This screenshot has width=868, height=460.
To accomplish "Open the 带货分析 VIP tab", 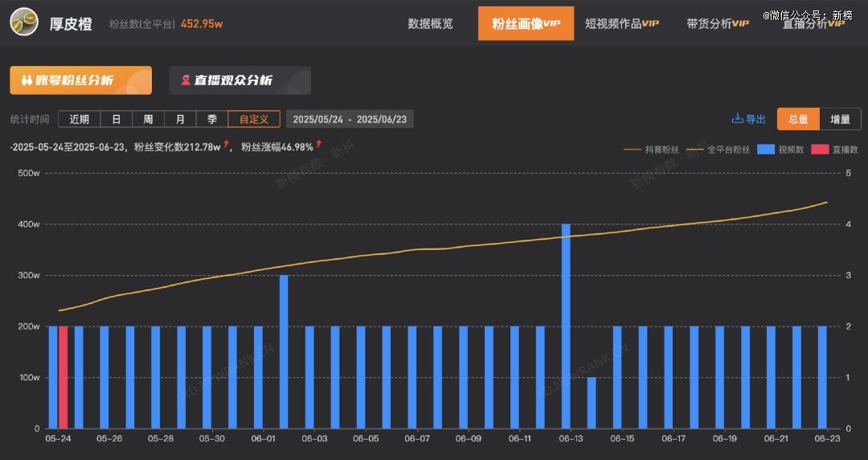I will (718, 24).
